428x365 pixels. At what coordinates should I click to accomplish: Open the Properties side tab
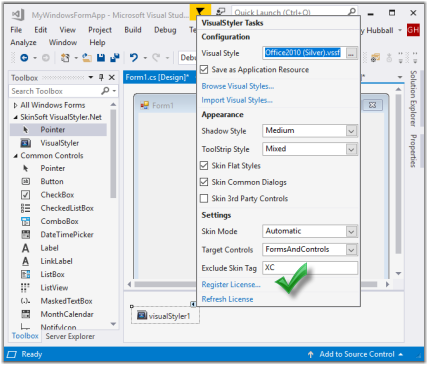tap(413, 151)
